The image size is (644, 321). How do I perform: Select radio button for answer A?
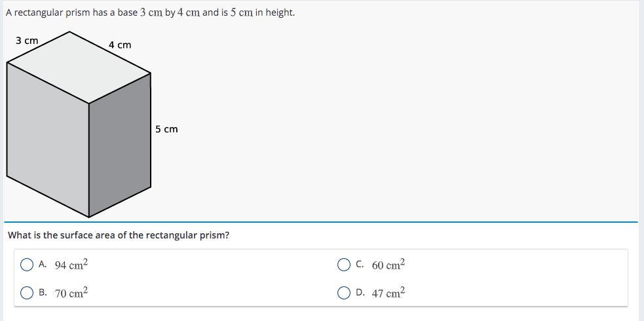coord(27,265)
